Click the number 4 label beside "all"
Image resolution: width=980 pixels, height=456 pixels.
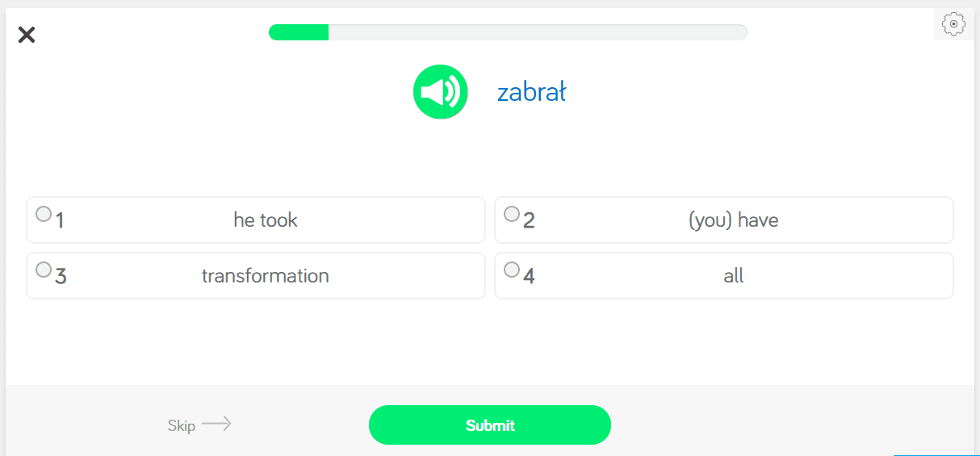pyautogui.click(x=529, y=277)
